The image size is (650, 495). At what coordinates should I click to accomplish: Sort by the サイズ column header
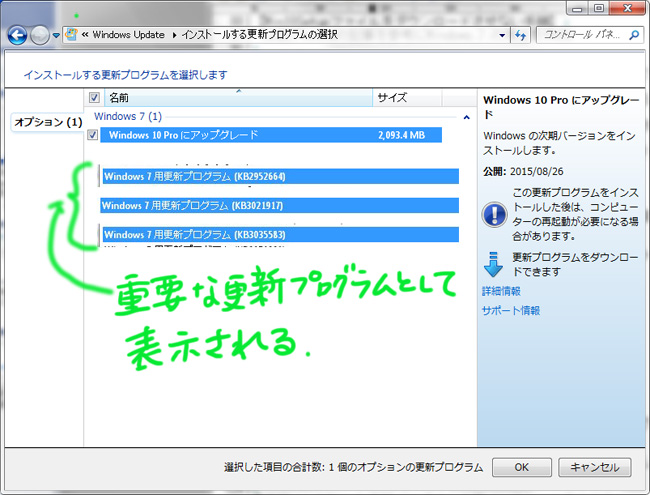pyautogui.click(x=390, y=98)
